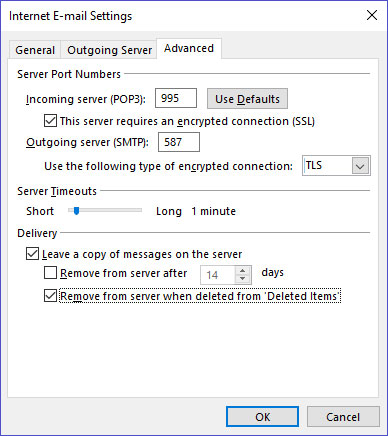The image size is (388, 436).
Task: Click the days number field showing 14
Action: pyautogui.click(x=218, y=275)
